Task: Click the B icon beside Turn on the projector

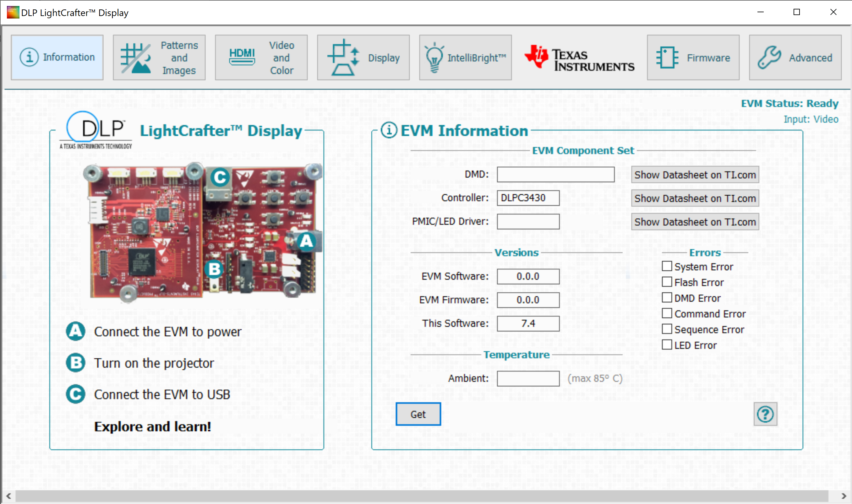Action: (76, 363)
